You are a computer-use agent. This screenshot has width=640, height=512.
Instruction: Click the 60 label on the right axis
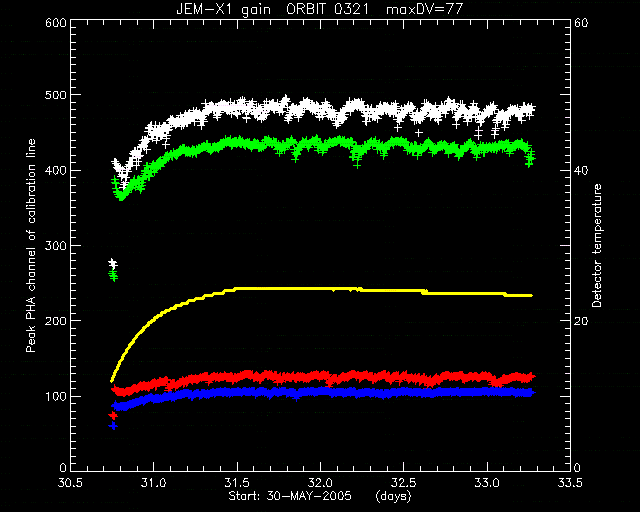pos(581,22)
